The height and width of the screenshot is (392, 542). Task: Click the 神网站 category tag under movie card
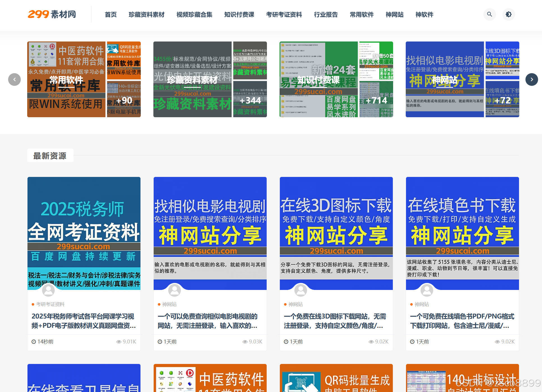(169, 304)
